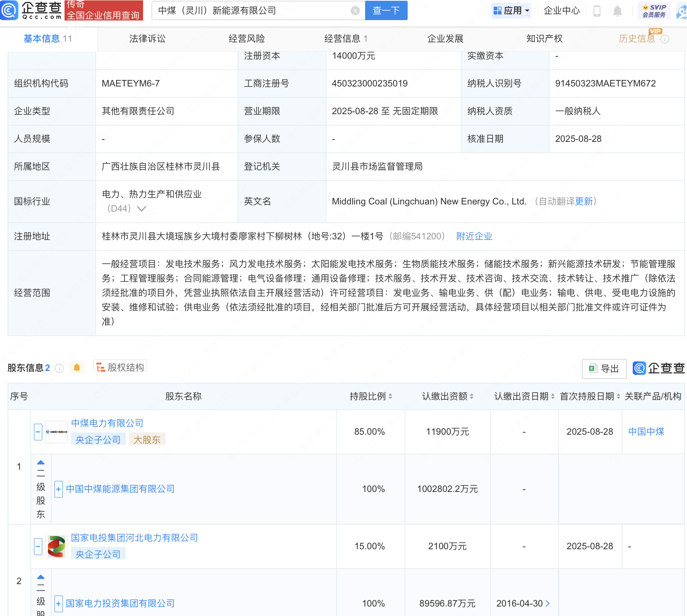Select registration number 450323000235019
The width and height of the screenshot is (687, 616).
(x=370, y=83)
